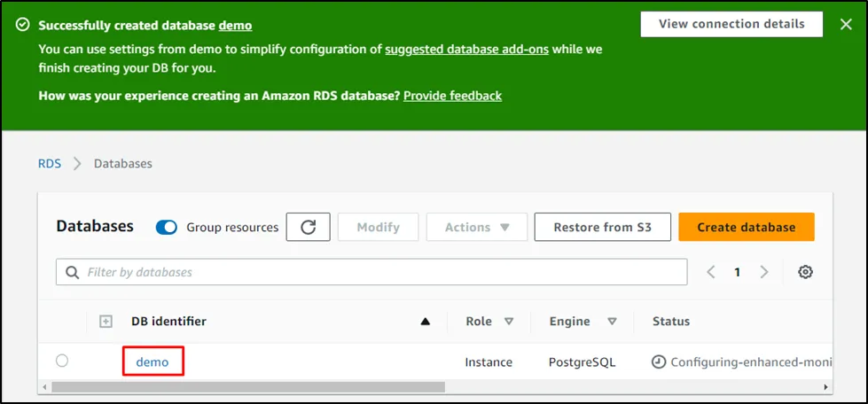The height and width of the screenshot is (404, 868).
Task: Click the next page arrow
Action: click(x=764, y=273)
